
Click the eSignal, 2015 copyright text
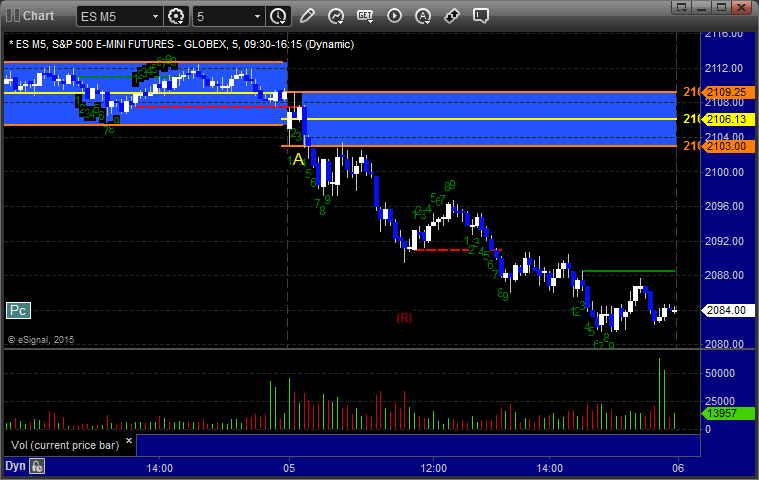pos(41,340)
